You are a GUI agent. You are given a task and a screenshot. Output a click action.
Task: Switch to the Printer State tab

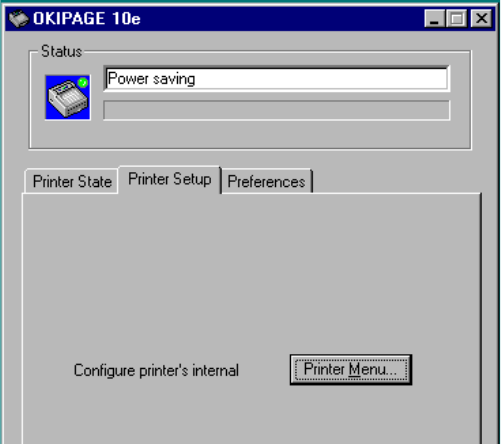click(x=72, y=181)
